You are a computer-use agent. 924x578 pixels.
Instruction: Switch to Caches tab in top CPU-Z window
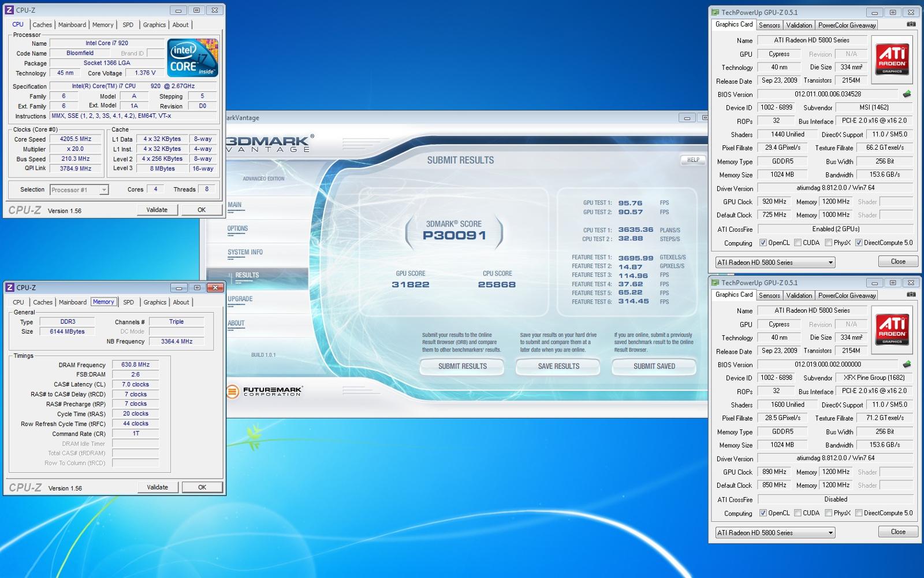(42, 25)
